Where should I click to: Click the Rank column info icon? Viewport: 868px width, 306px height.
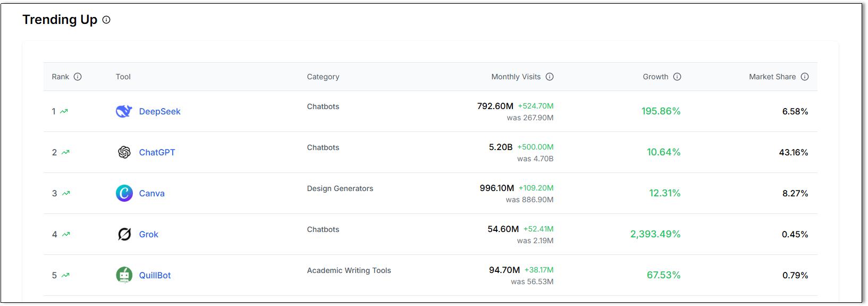pos(78,77)
